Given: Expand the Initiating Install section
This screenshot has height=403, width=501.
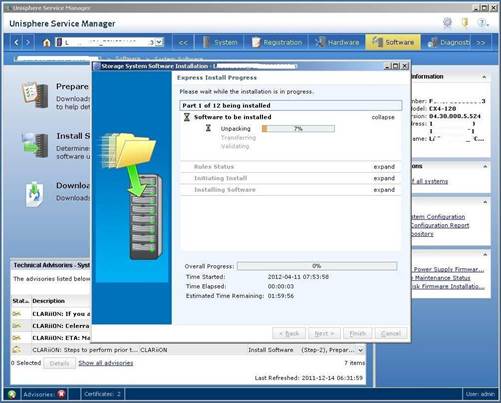Looking at the screenshot, I should pos(384,178).
